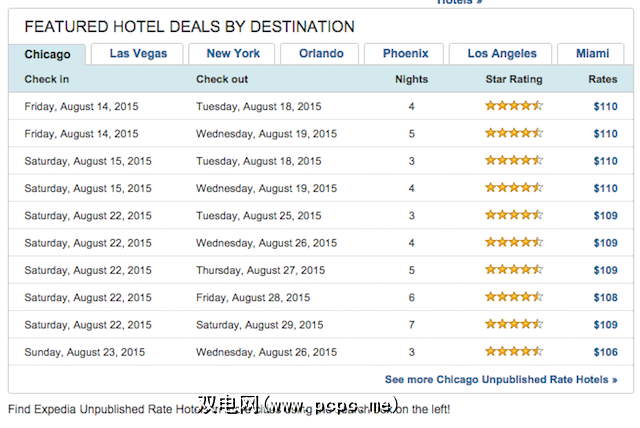Click star rating icon in first row
This screenshot has height=428, width=640.
tap(513, 105)
